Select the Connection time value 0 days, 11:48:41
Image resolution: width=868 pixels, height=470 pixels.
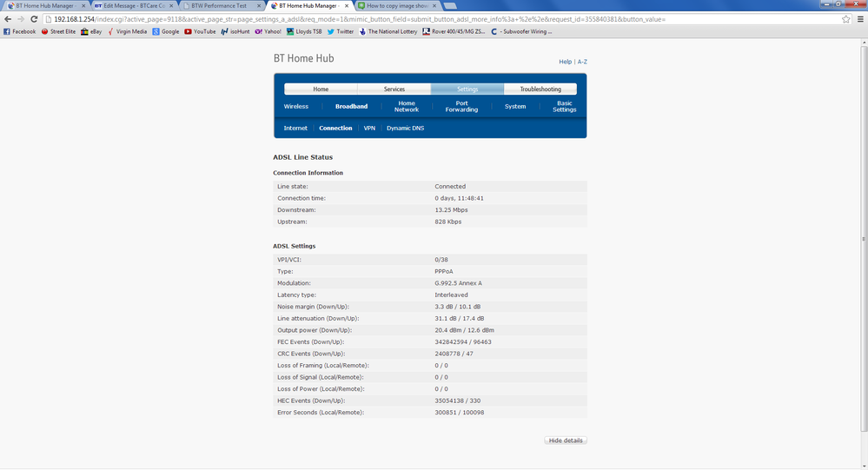459,198
